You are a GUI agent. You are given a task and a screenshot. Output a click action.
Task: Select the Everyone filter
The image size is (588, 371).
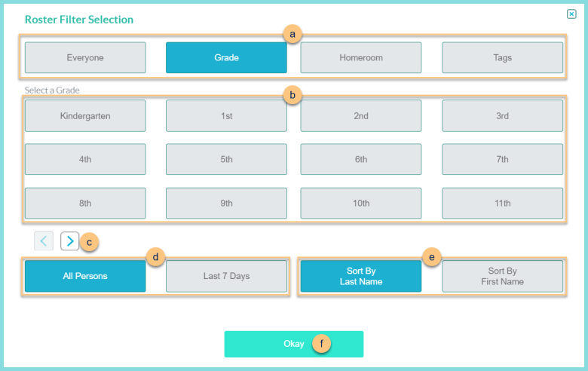(x=85, y=57)
